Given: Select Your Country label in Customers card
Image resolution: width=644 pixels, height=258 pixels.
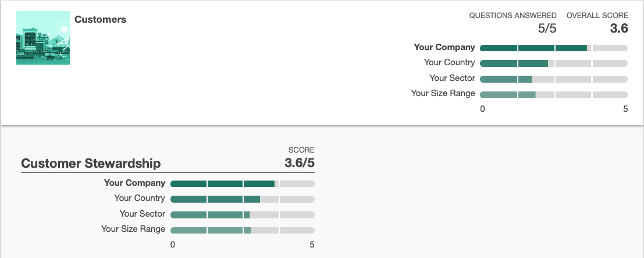Looking at the screenshot, I should pos(449,62).
